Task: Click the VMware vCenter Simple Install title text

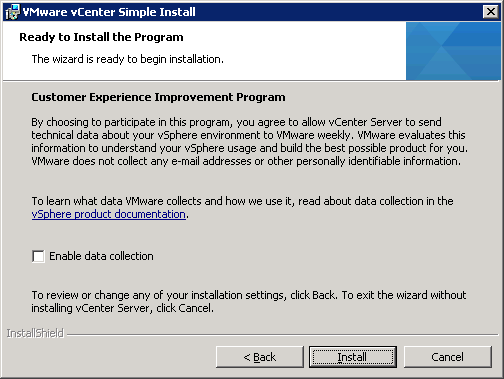Action: [109, 12]
